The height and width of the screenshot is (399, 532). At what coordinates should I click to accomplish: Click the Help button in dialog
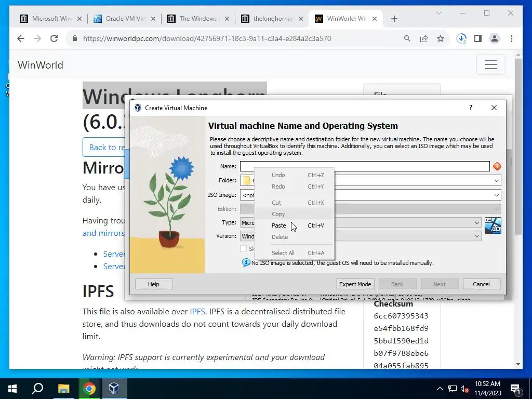pos(154,284)
